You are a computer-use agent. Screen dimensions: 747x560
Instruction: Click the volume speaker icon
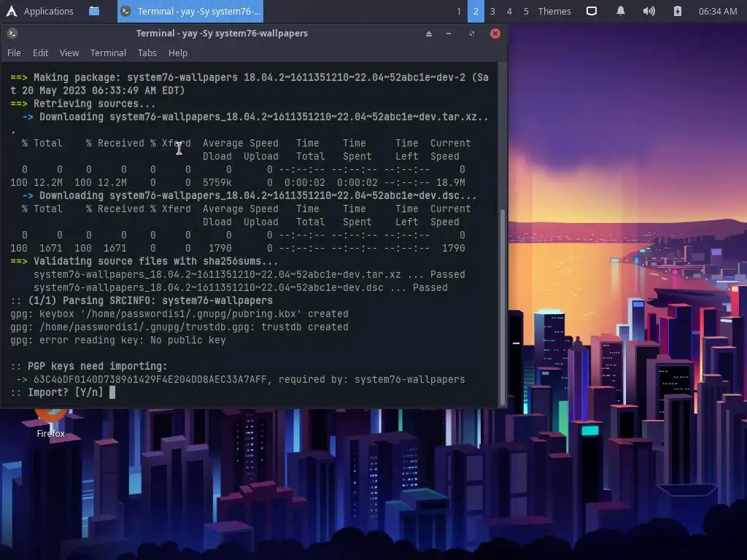[649, 11]
